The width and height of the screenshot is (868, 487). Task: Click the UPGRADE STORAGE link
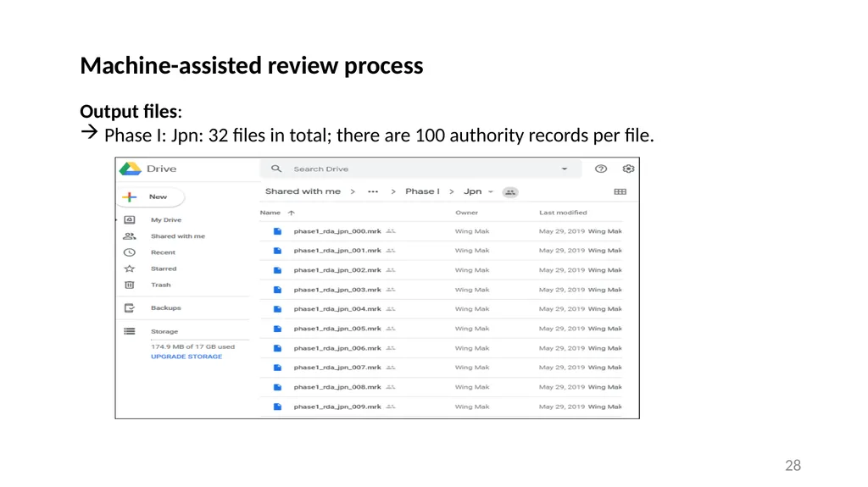pos(186,357)
